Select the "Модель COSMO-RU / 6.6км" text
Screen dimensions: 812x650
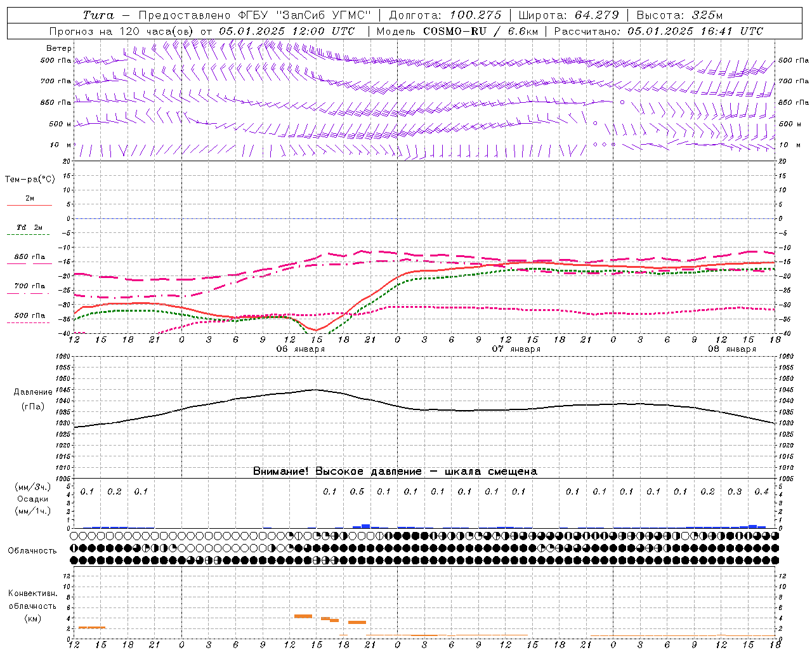coord(457,31)
